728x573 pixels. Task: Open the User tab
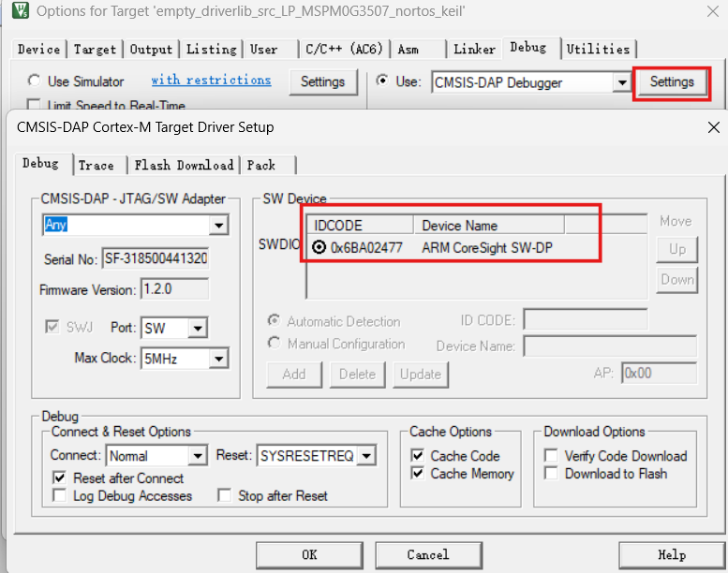coord(263,50)
